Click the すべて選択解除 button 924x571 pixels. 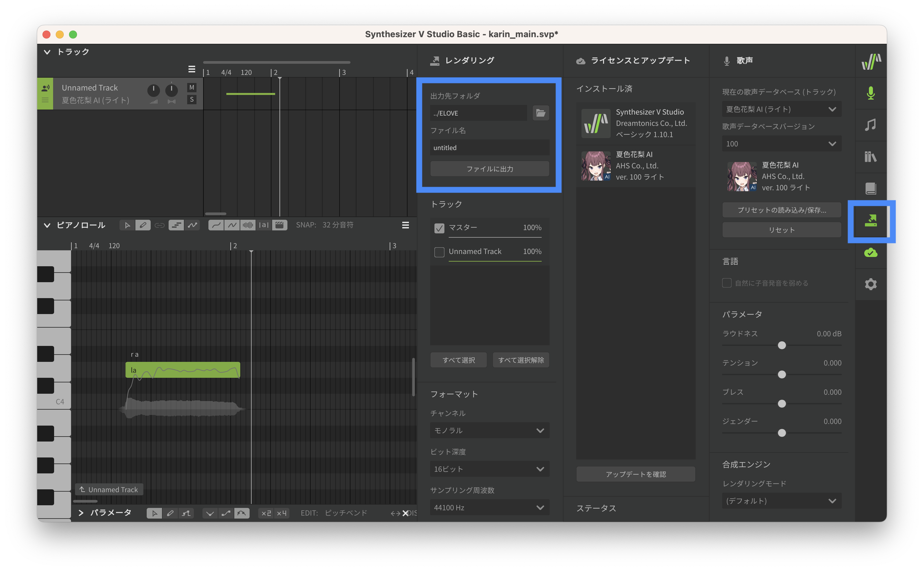point(521,360)
